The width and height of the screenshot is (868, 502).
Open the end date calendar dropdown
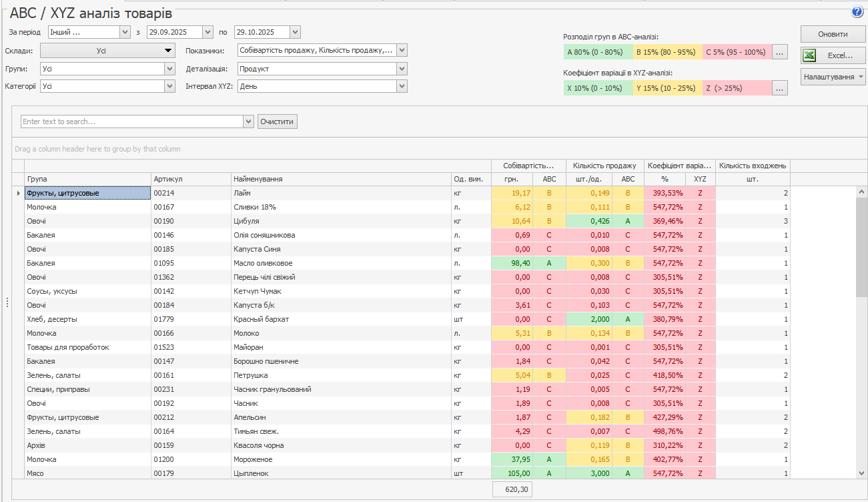click(296, 32)
